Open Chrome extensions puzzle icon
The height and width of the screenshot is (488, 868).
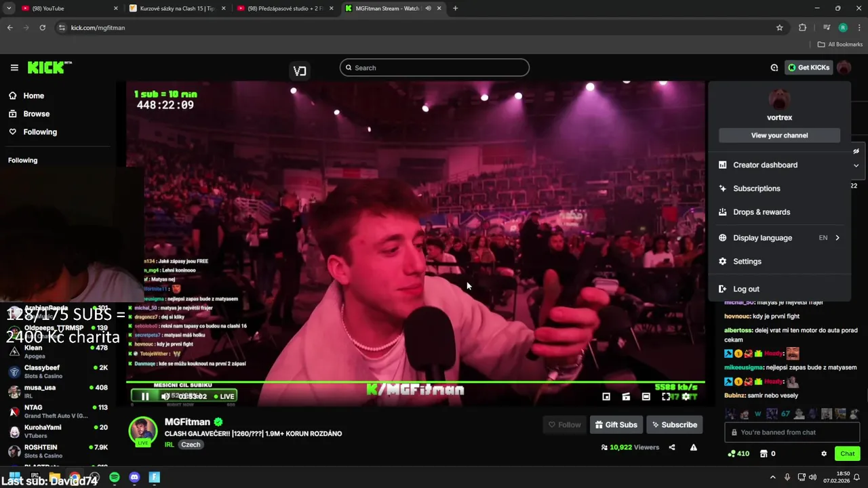coord(803,28)
